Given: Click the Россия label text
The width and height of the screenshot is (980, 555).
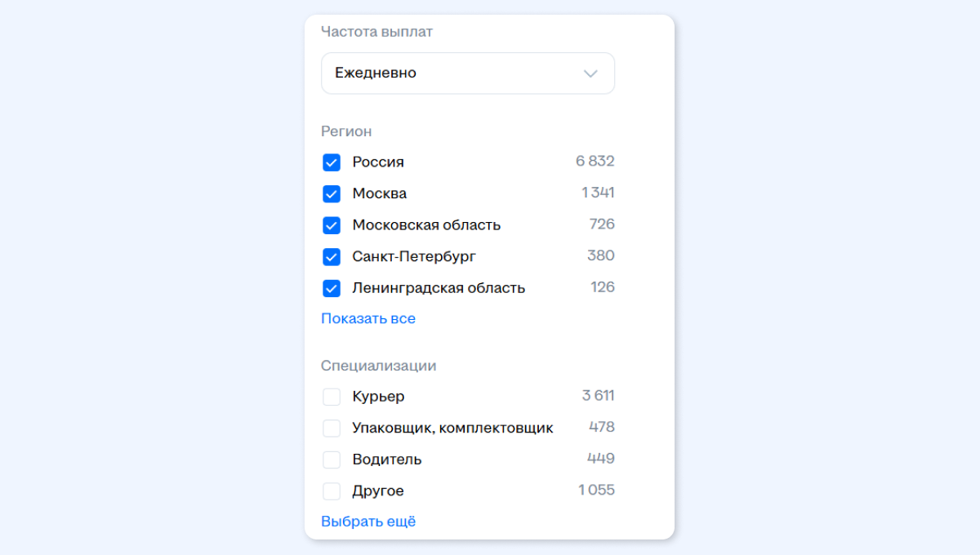Looking at the screenshot, I should 378,162.
